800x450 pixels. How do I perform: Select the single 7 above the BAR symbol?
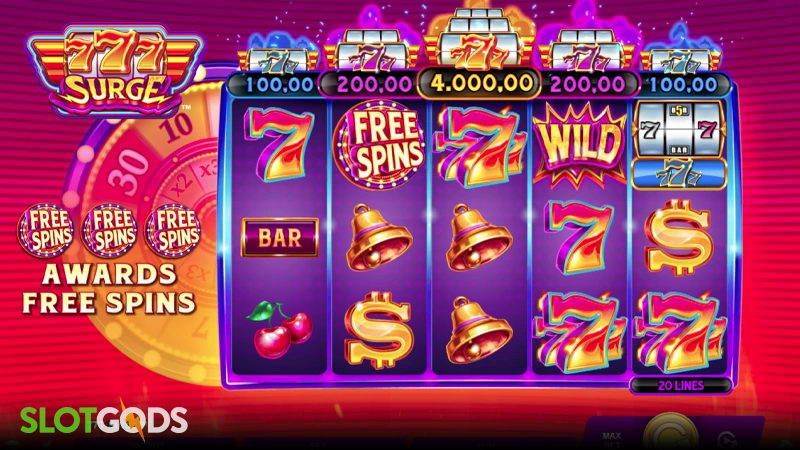tap(279, 145)
